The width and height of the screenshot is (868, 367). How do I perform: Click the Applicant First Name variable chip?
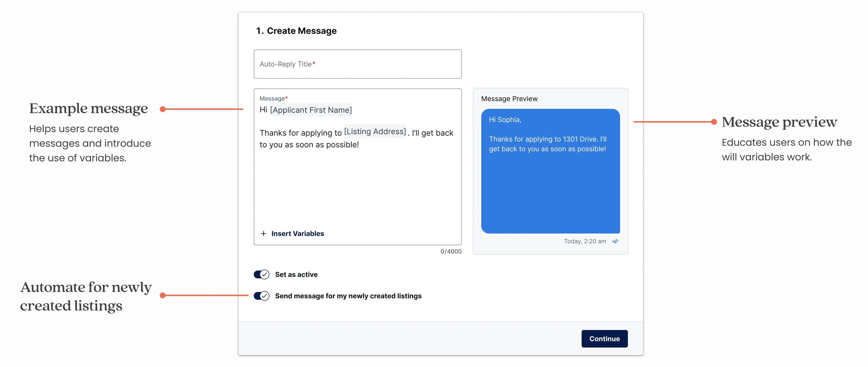tap(311, 110)
